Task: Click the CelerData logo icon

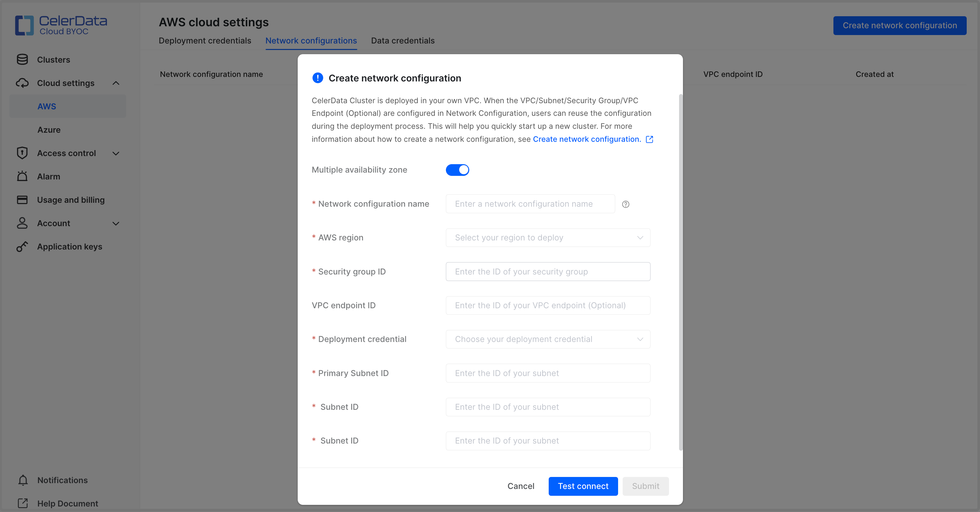Action: click(x=24, y=25)
